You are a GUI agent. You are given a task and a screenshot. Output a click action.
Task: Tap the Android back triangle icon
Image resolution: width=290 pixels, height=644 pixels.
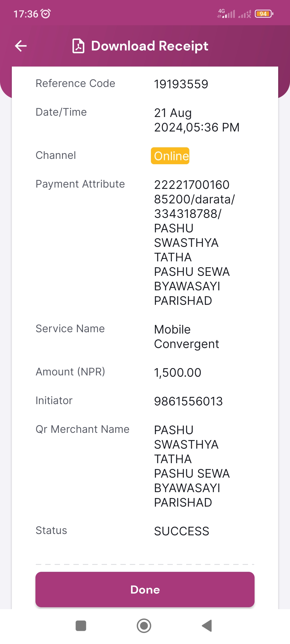pyautogui.click(x=207, y=626)
